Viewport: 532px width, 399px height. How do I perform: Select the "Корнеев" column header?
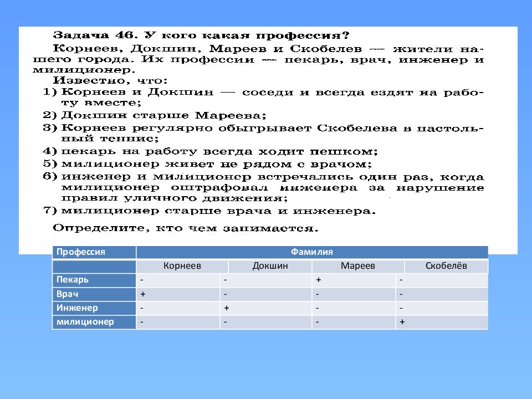(182, 267)
